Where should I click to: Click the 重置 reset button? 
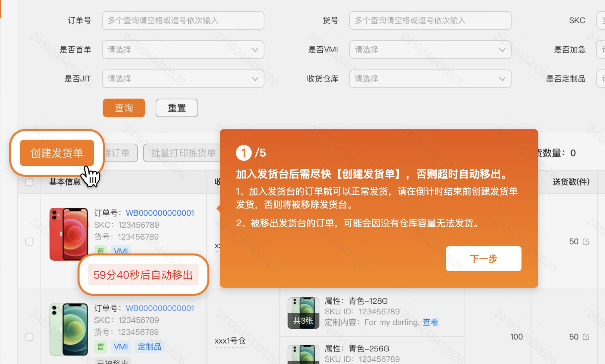(x=177, y=108)
